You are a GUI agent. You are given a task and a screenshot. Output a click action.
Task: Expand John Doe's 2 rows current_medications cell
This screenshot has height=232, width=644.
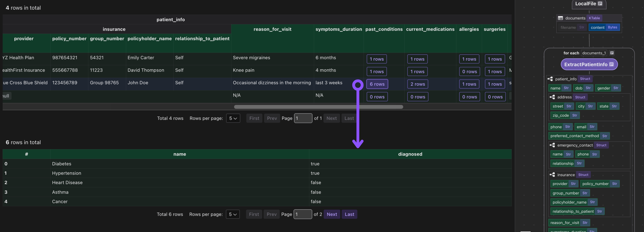[x=417, y=84]
